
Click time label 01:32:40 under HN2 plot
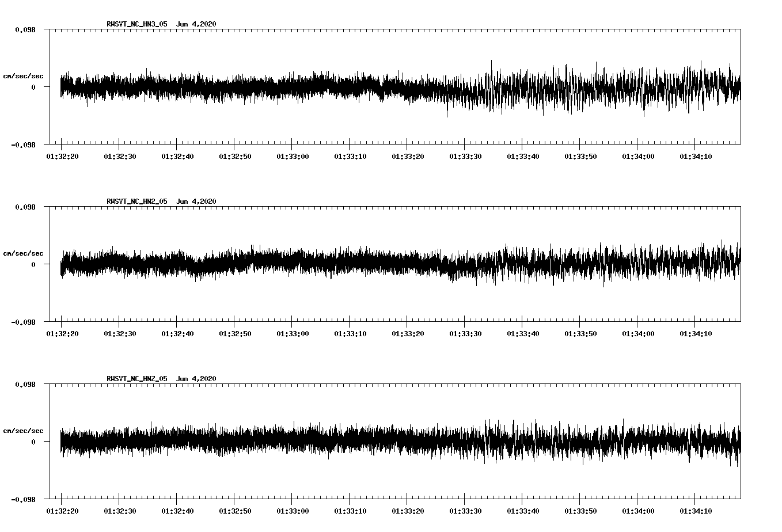pos(177,334)
